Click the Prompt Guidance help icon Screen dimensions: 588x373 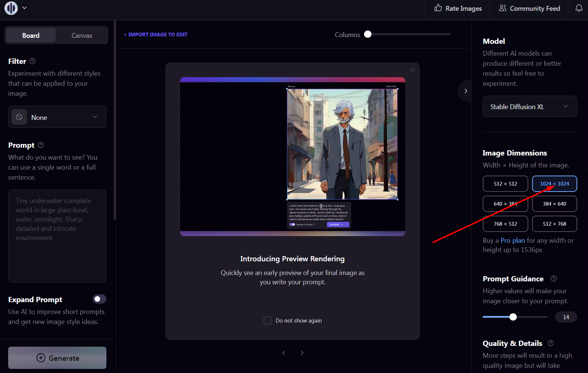pos(554,279)
